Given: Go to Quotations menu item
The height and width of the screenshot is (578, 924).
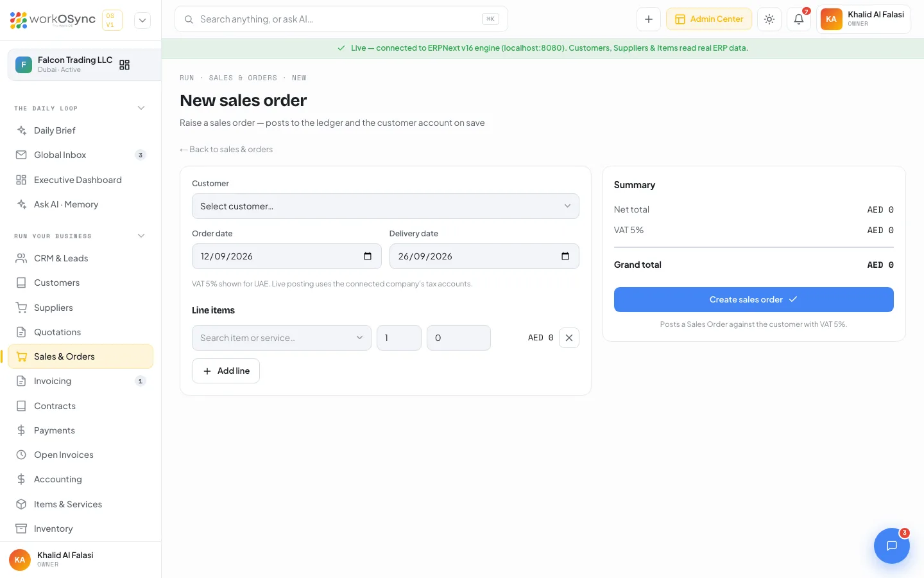Looking at the screenshot, I should (80, 332).
